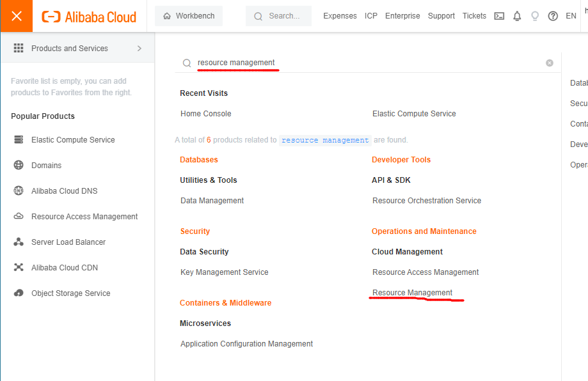Open Alibaba Cloud CDN

65,267
